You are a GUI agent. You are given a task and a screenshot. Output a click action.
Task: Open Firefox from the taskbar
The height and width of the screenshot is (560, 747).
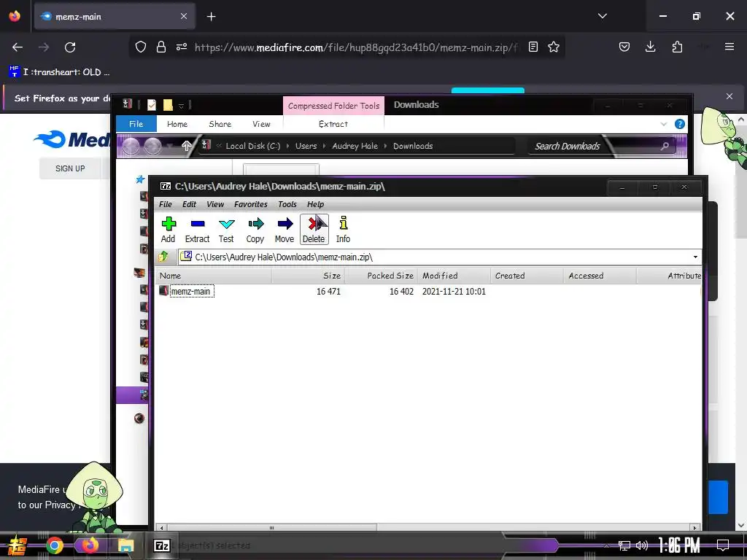click(90, 545)
